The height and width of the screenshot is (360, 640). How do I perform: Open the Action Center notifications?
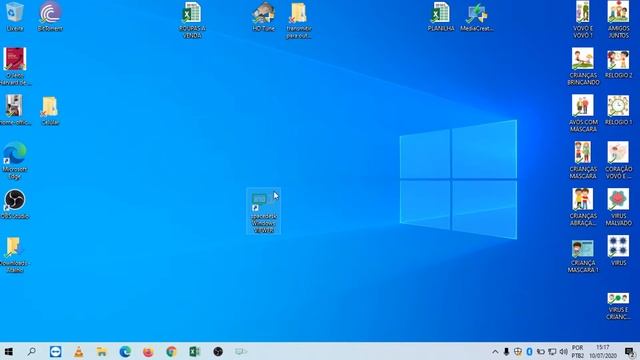[630, 351]
